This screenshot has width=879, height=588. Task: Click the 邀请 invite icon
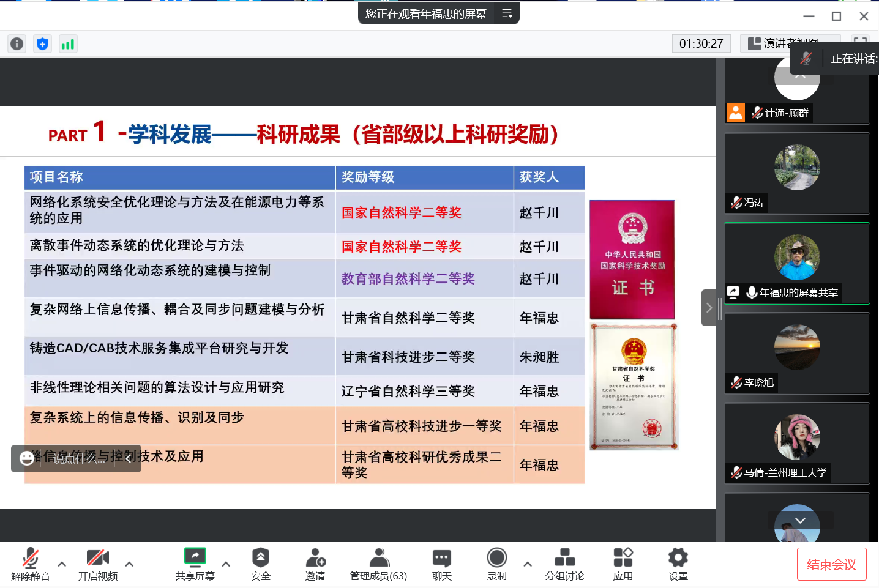tap(315, 564)
